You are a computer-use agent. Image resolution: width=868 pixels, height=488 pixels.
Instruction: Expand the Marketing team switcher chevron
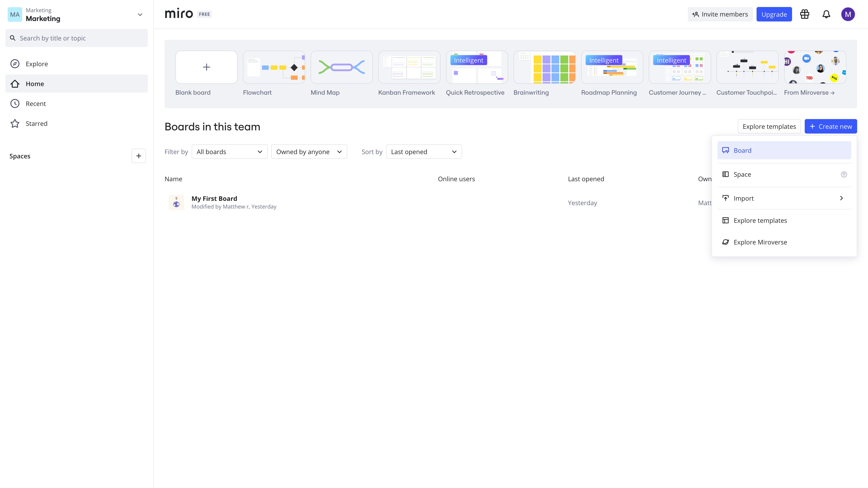(140, 14)
